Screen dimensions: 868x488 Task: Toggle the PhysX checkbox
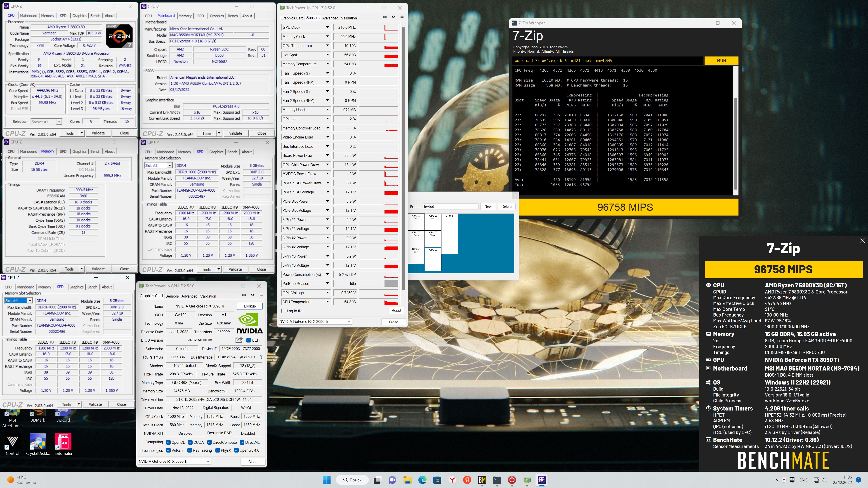coord(218,450)
